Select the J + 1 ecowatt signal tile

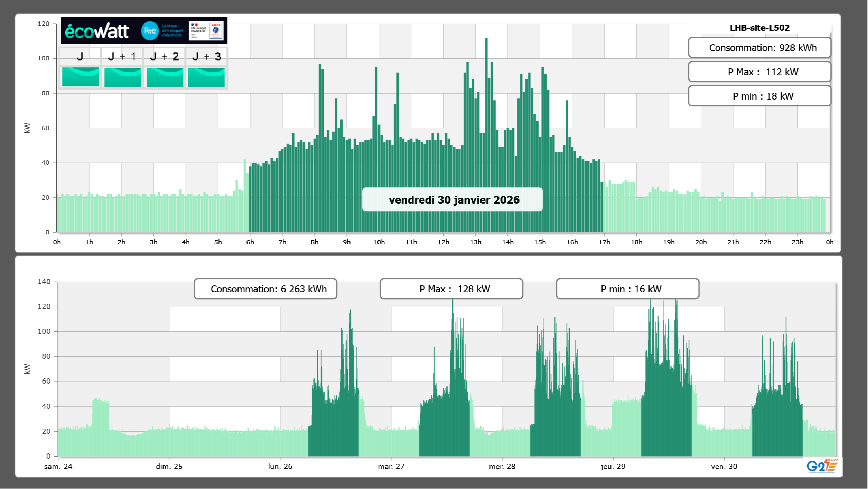tap(122, 77)
